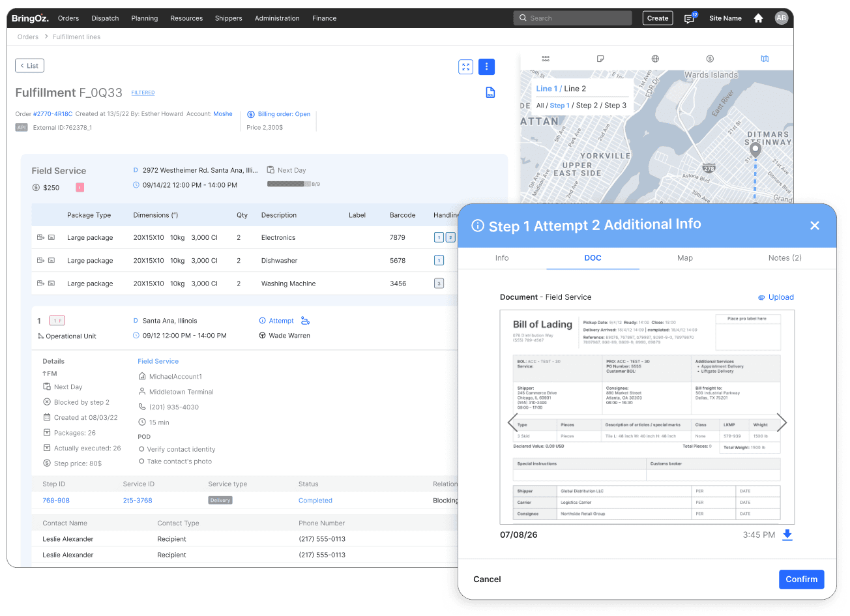The width and height of the screenshot is (850, 616).
Task: Click the route icon beside Attempt
Action: (305, 321)
